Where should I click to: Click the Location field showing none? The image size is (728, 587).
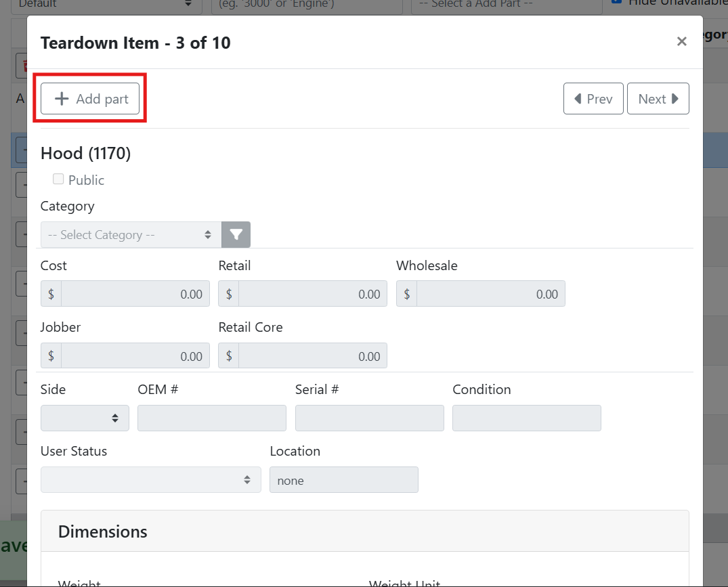[343, 480]
